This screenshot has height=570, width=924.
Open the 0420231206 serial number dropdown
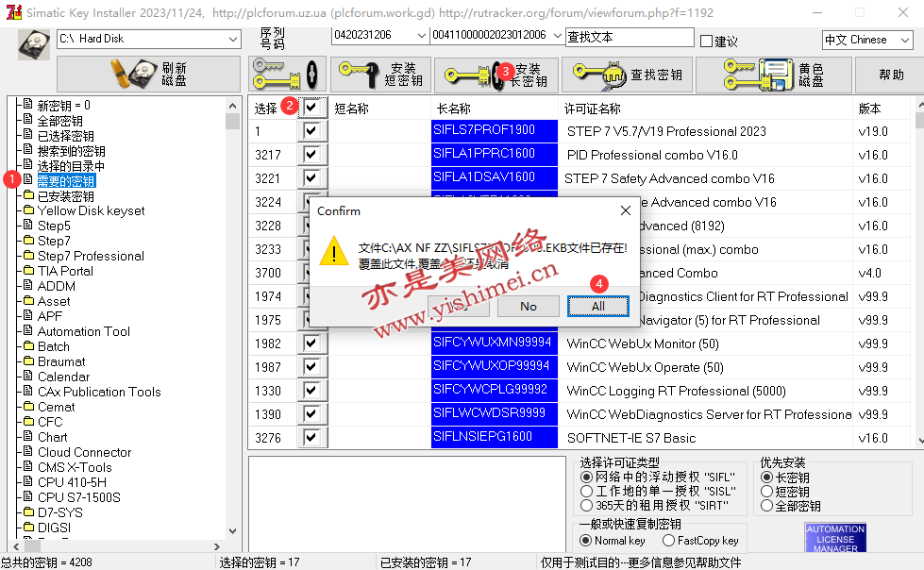click(421, 35)
